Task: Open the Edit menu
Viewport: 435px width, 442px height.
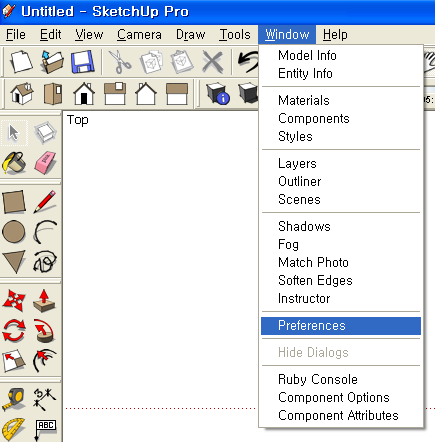Action: point(51,34)
